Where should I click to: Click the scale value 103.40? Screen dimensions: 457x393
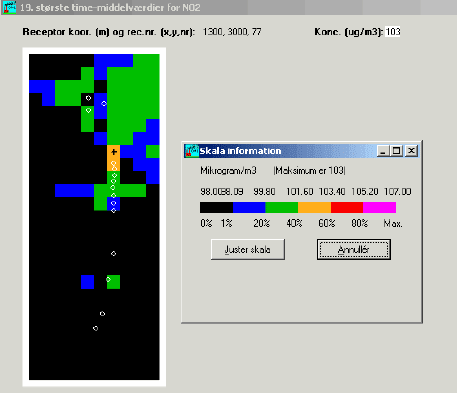[332, 192]
